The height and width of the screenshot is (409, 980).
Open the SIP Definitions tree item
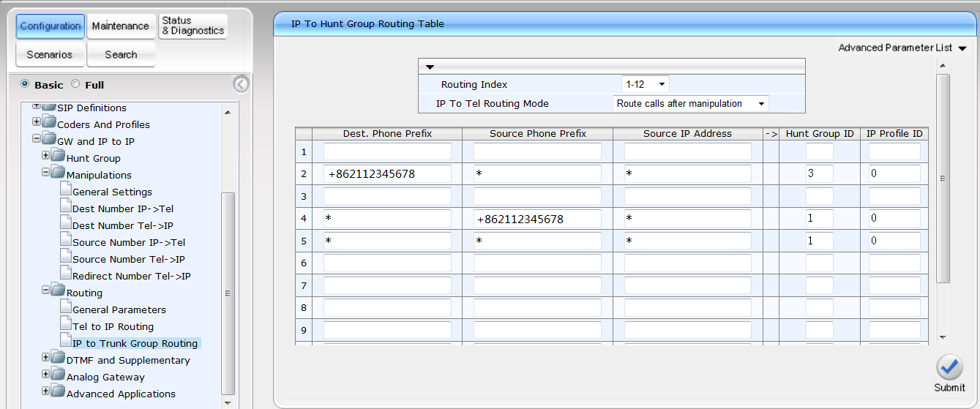coord(91,108)
